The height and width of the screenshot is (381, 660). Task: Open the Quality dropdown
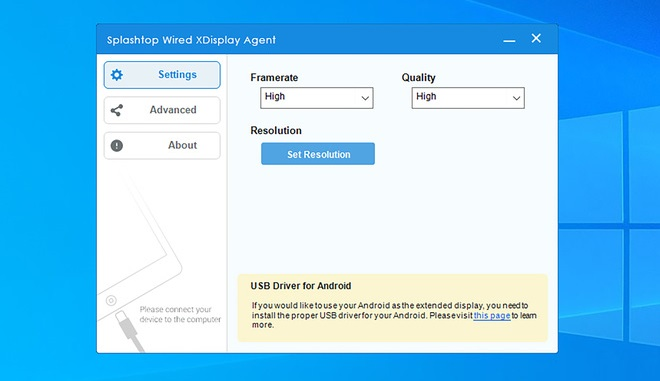point(468,98)
